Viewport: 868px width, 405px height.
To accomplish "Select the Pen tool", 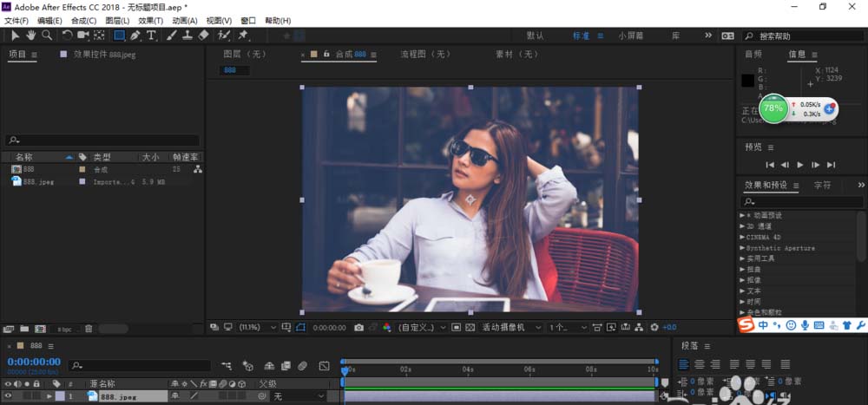I will point(135,36).
